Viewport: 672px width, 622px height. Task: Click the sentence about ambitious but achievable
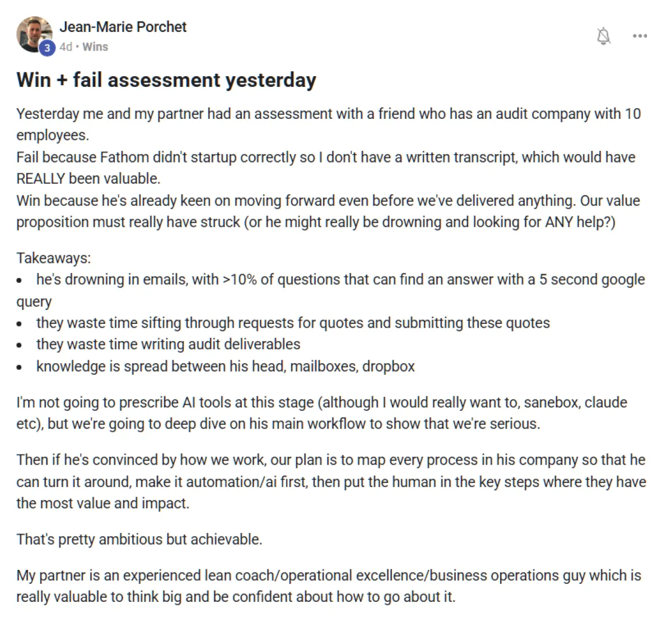tap(139, 540)
